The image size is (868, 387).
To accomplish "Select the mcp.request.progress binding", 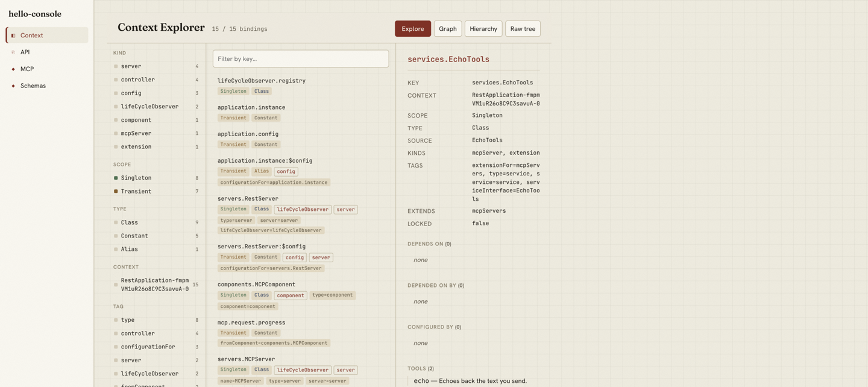I will click(301, 332).
